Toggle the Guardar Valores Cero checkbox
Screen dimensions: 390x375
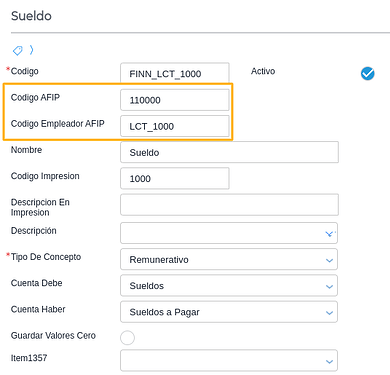tap(127, 338)
